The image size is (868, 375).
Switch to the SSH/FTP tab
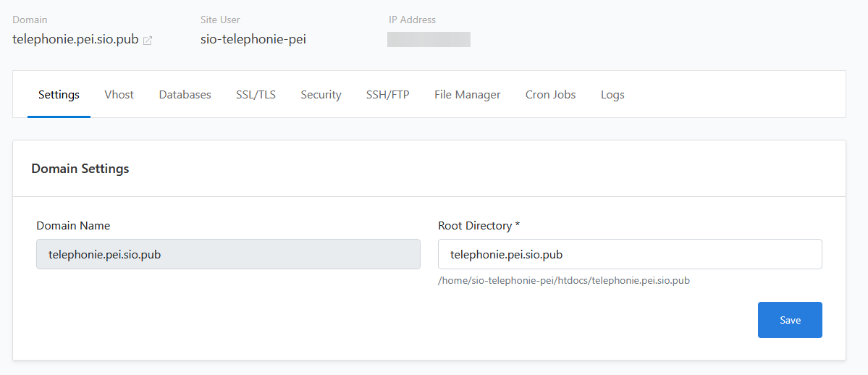point(387,95)
